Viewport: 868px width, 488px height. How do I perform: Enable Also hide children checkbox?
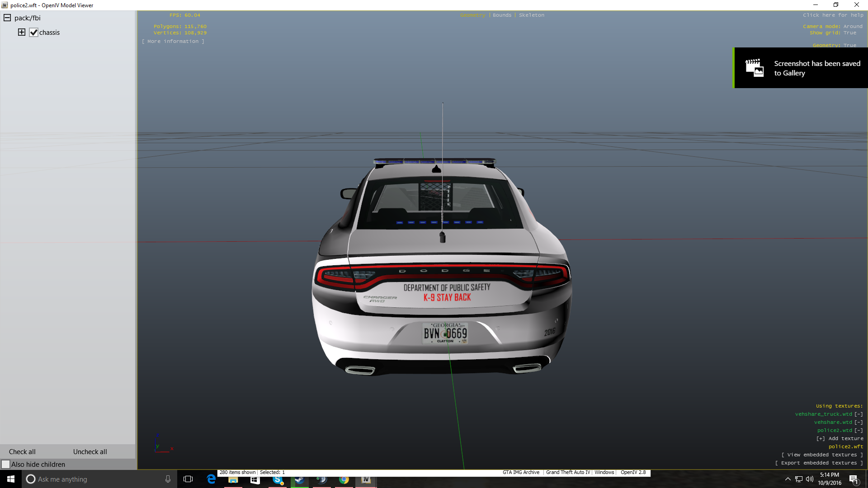[6, 465]
